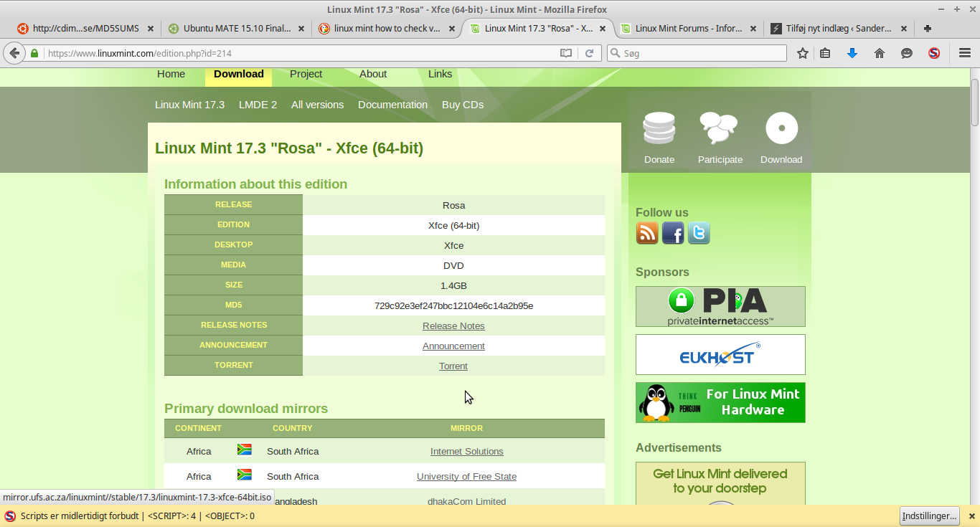Open the Firefox hamburger menu
Viewport: 980px width, 527px height.
tap(965, 53)
